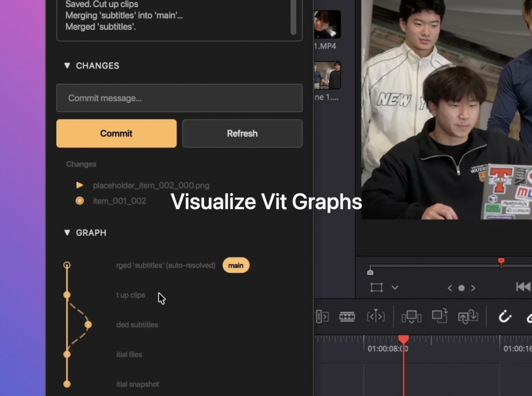
Task: Open the viewer overlay dropdown chevron
Action: point(395,288)
